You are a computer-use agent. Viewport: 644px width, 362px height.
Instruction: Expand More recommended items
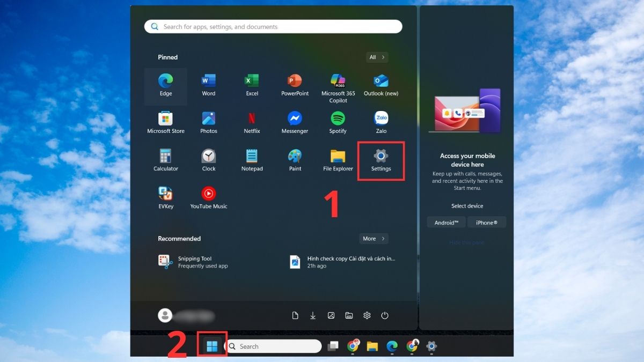pyautogui.click(x=374, y=239)
